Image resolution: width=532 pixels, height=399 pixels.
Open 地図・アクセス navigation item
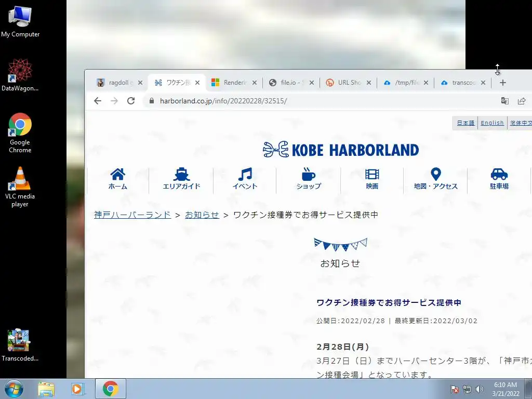click(436, 179)
